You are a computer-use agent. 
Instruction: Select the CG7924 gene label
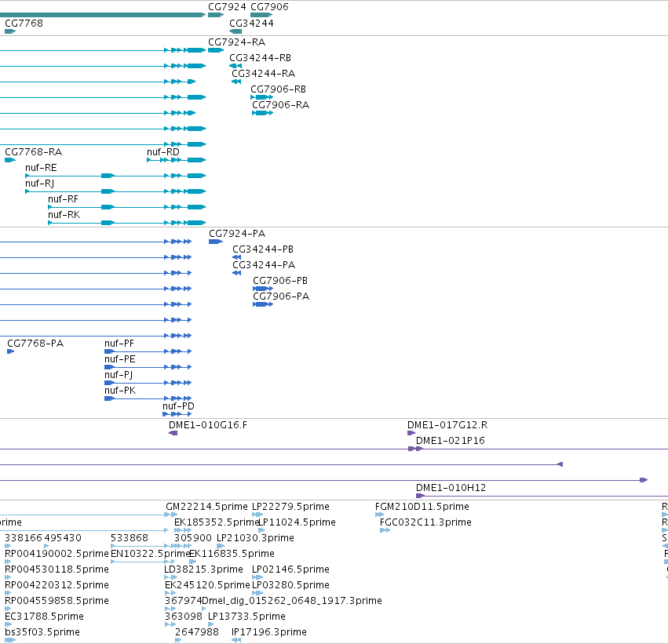tap(227, 7)
